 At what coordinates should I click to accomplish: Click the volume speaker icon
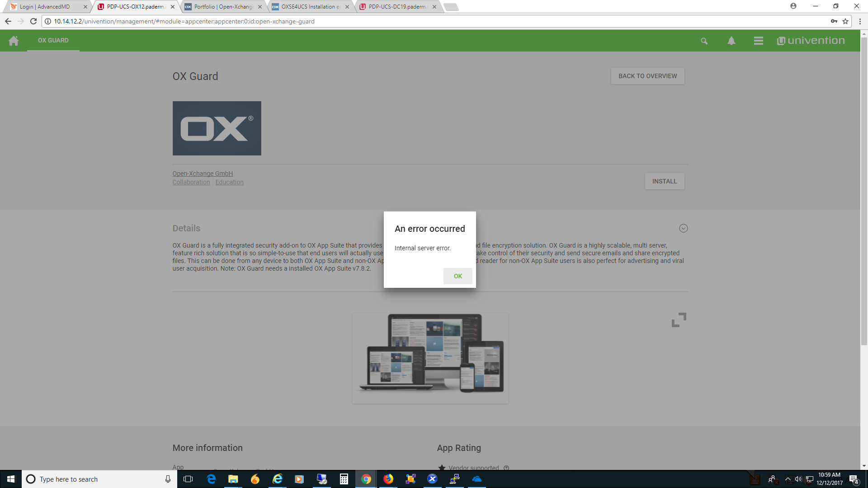click(x=798, y=479)
